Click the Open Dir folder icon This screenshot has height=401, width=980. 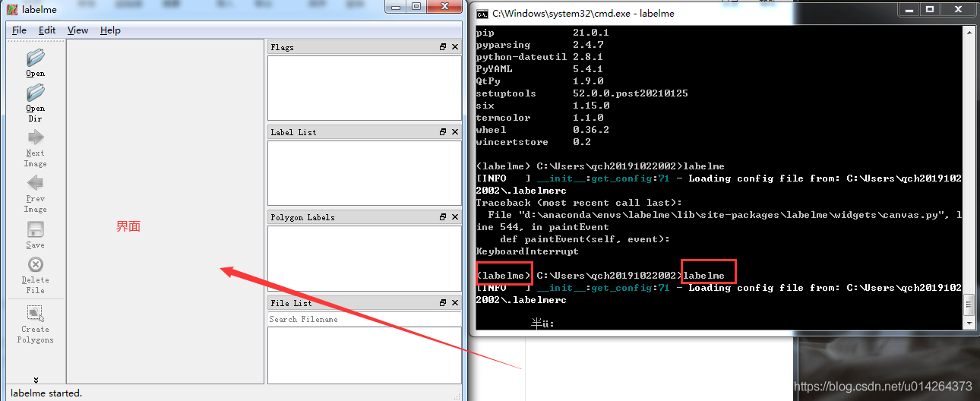click(x=35, y=93)
